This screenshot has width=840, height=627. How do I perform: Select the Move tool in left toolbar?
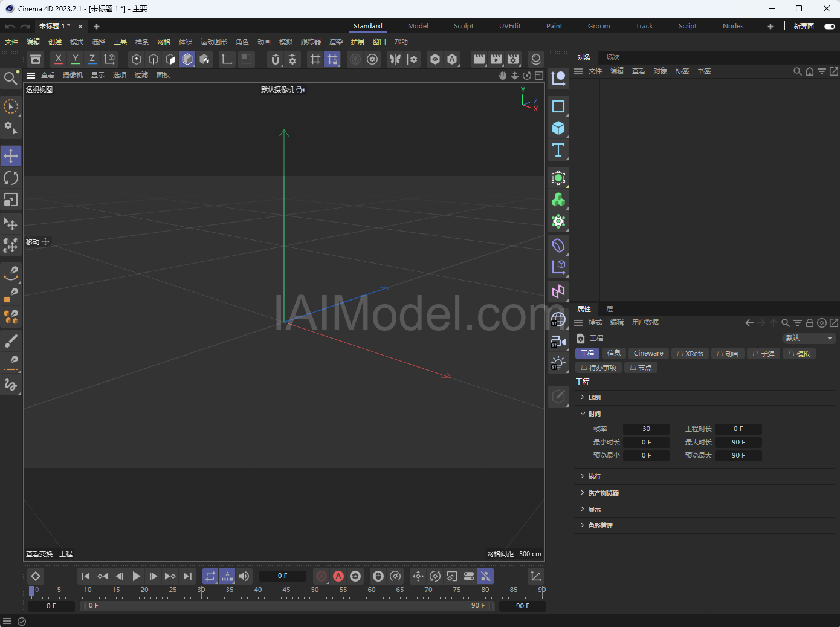pos(11,156)
